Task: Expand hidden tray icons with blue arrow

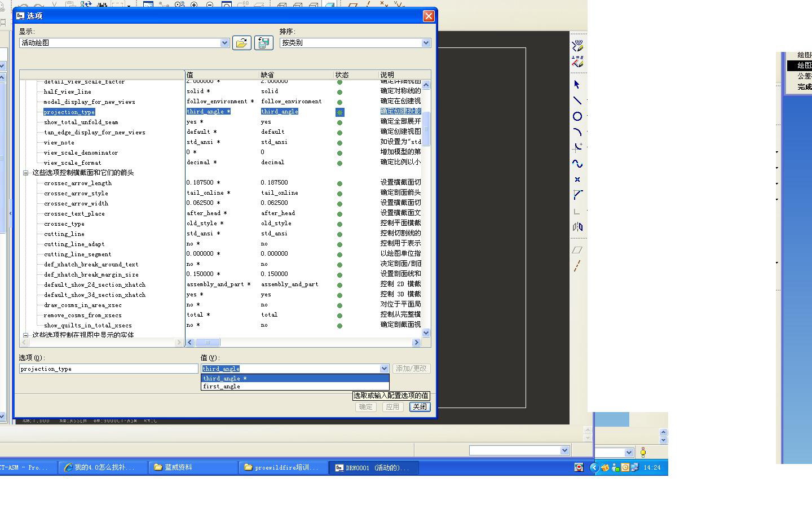Action: (594, 467)
